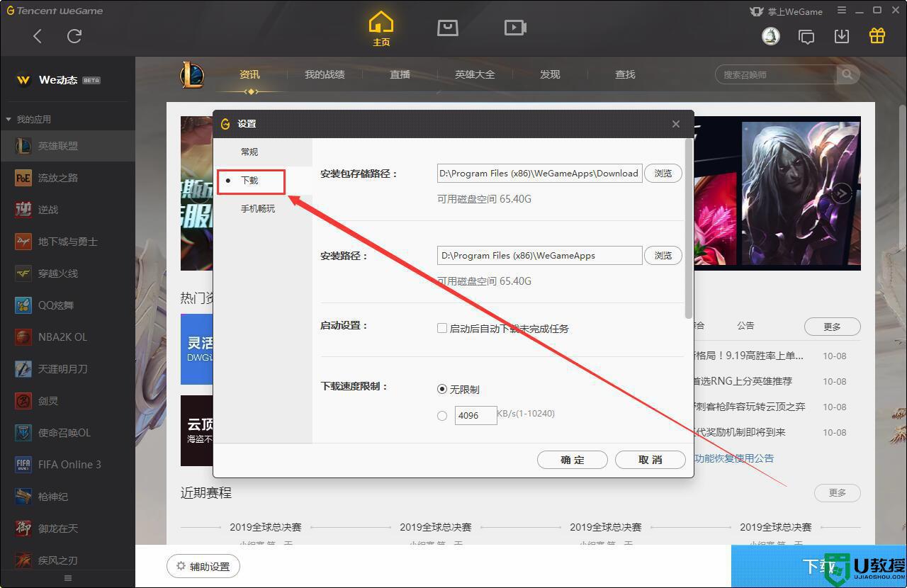Switch to the 发现 tab
Image resolution: width=907 pixels, height=588 pixels.
[x=550, y=74]
